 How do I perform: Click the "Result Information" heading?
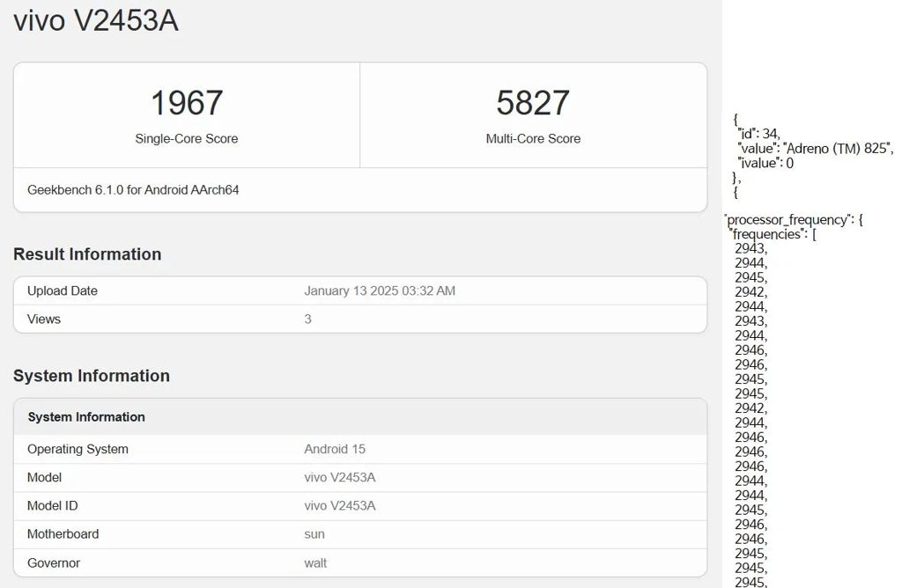click(x=87, y=254)
